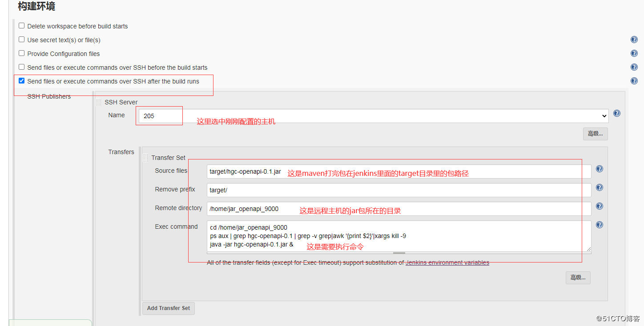Open help icon for Remove prefix field
Viewport: 644px width, 326px height.
(x=600, y=187)
